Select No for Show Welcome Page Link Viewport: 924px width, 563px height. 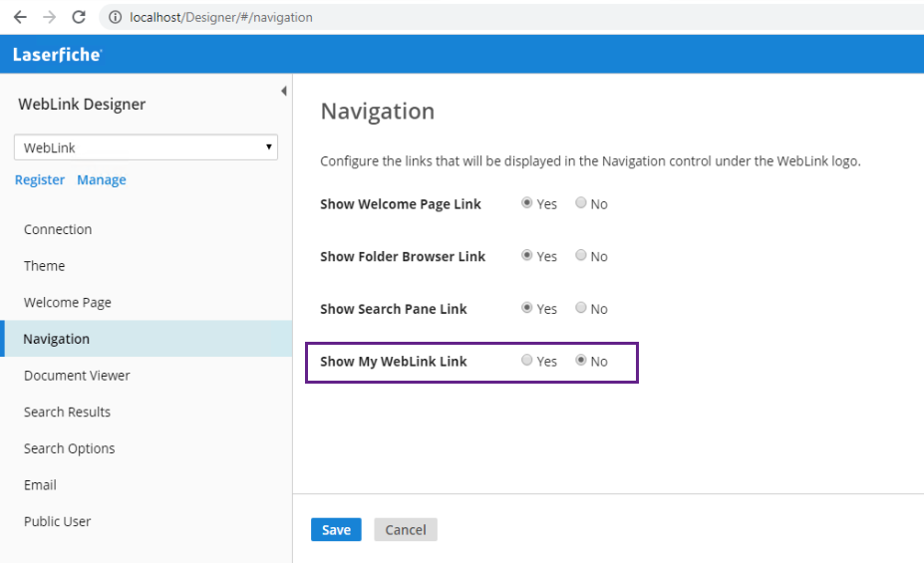click(580, 202)
